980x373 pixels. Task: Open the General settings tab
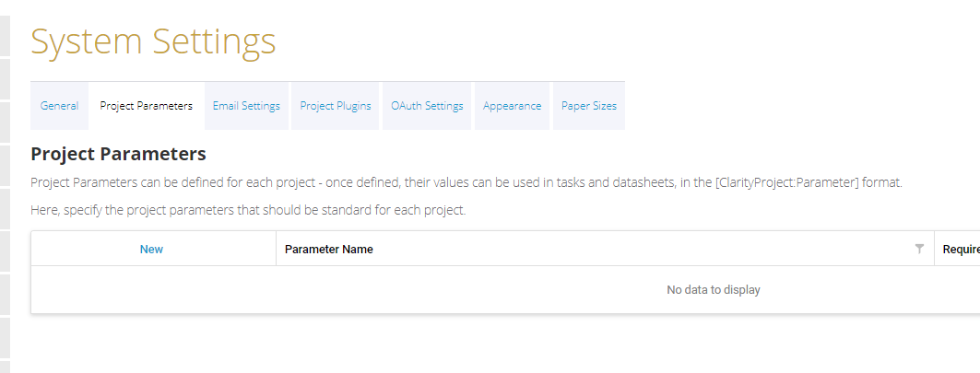pyautogui.click(x=59, y=106)
